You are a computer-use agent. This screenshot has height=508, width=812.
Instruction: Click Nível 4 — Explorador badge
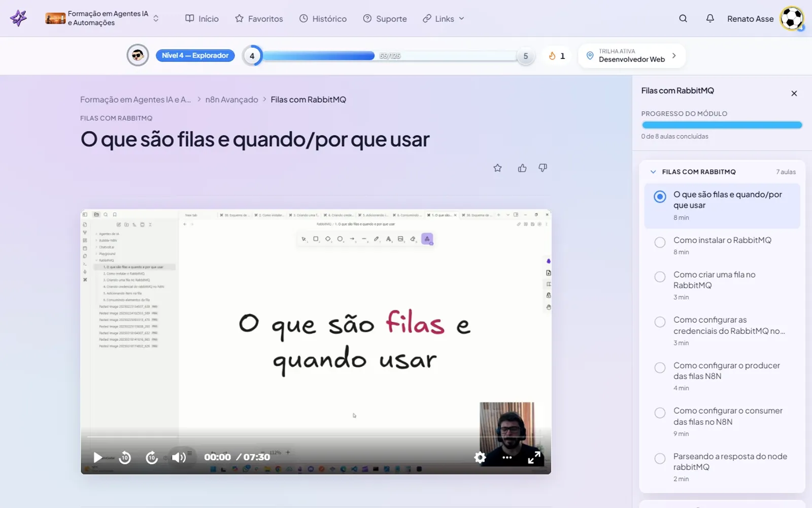pyautogui.click(x=195, y=55)
